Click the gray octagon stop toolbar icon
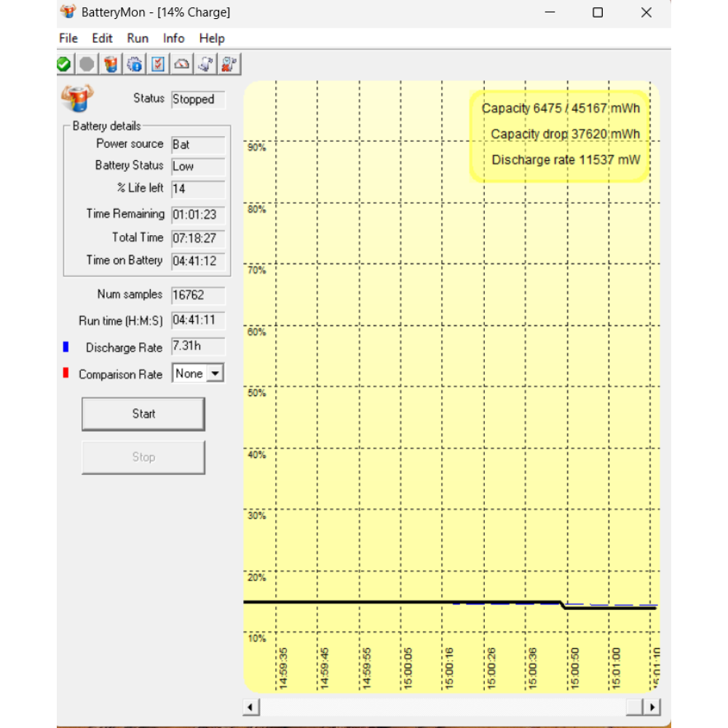Screen dimensions: 728x728 click(x=87, y=65)
